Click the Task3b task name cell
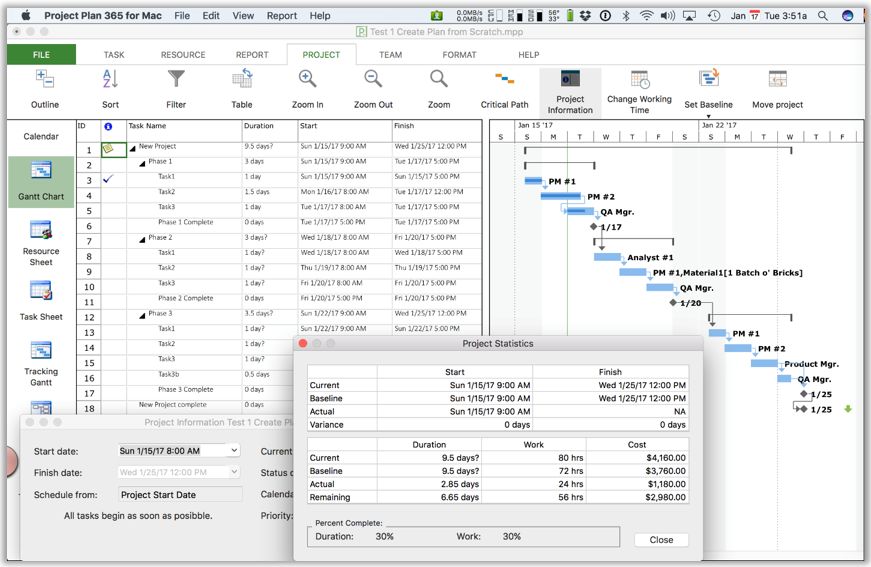The height and width of the screenshot is (567, 871). (x=168, y=374)
